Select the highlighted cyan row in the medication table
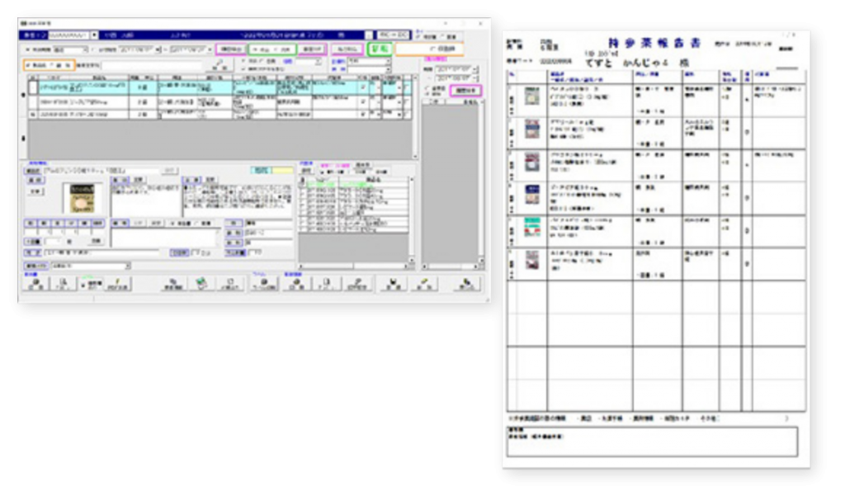This screenshot has width=845, height=504. click(x=221, y=87)
